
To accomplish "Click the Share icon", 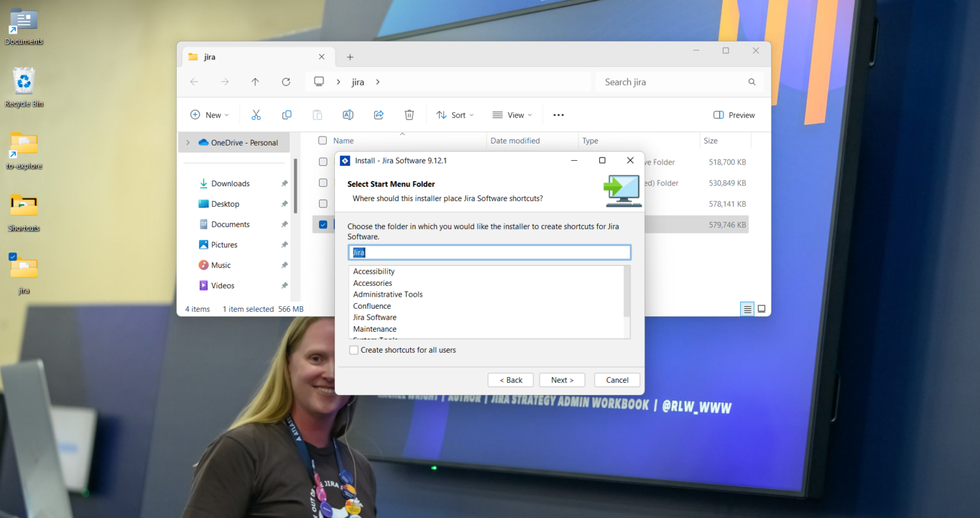I will click(x=378, y=115).
